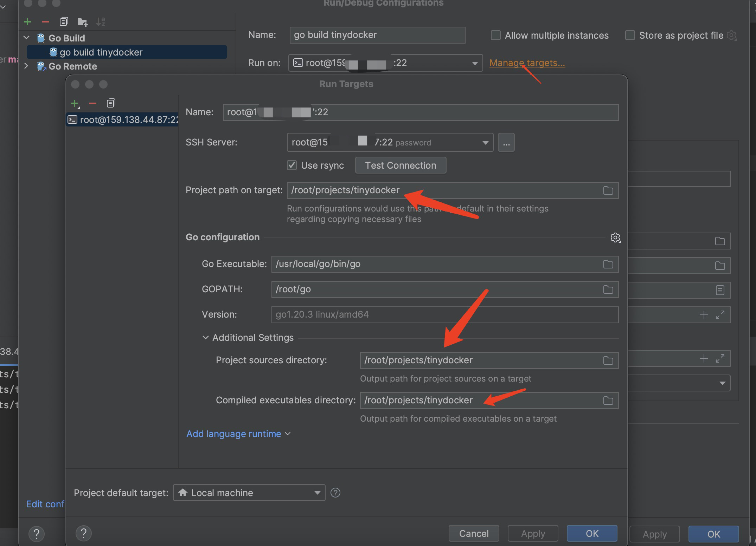This screenshot has height=546, width=756.
Task: Expand the Go Remote tree node
Action: click(26, 66)
